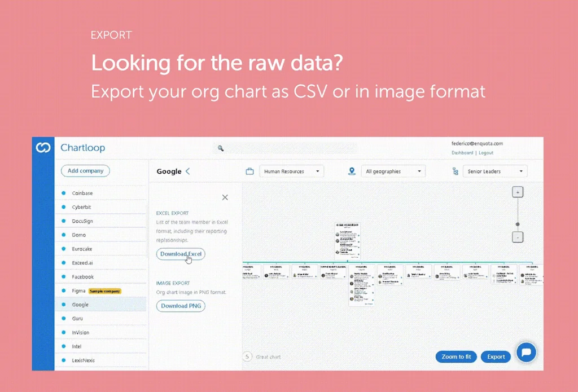
Task: Collapse Google panel with back chevron
Action: click(187, 171)
